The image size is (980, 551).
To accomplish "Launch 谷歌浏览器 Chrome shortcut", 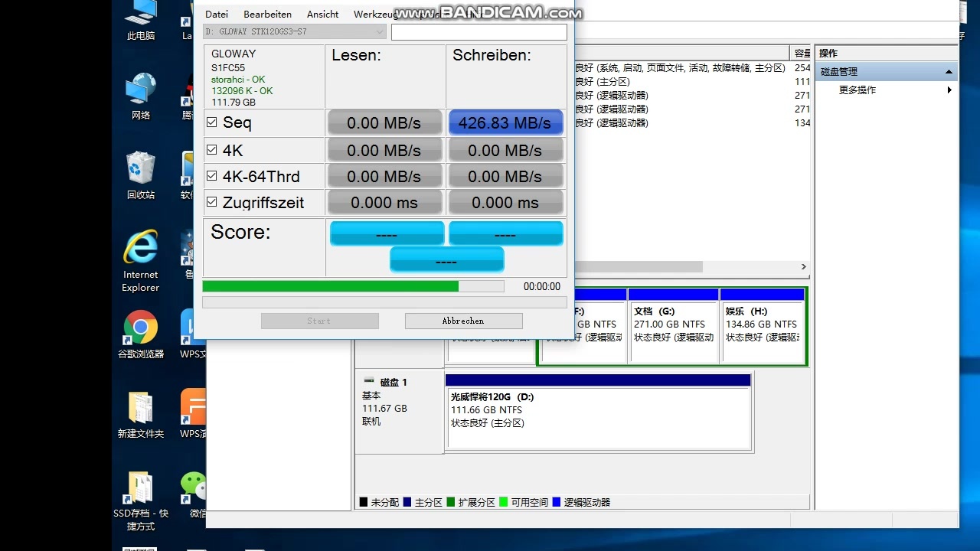I will [141, 334].
